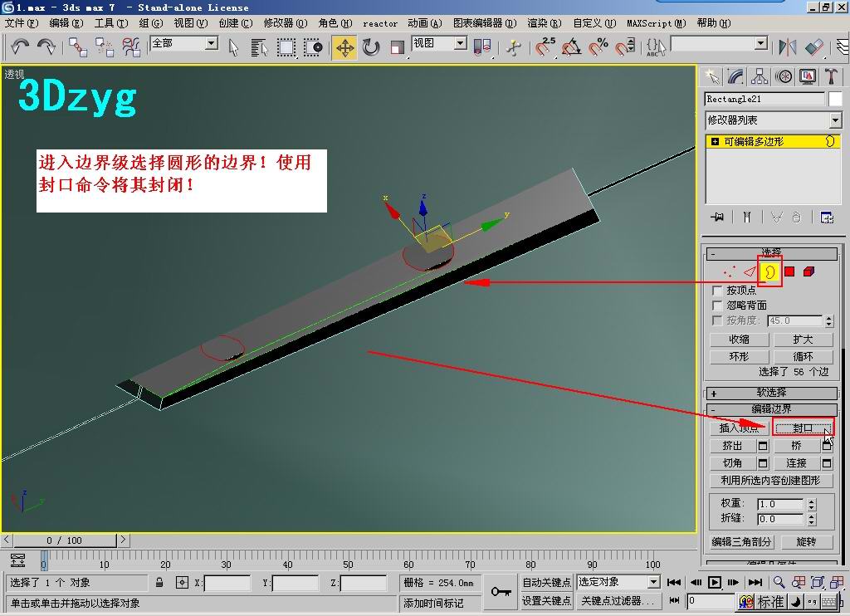This screenshot has height=616, width=850.
Task: Open the 全部 selection filter dropdown
Action: [x=212, y=43]
